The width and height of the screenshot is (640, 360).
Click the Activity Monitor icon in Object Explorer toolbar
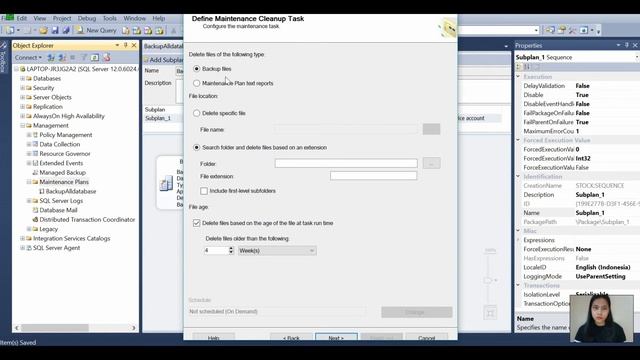pyautogui.click(x=107, y=58)
